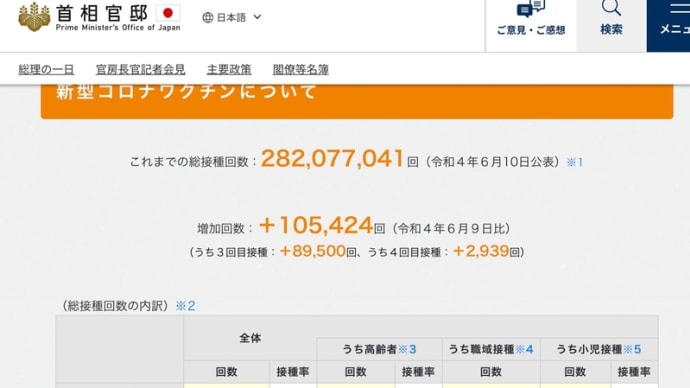Open the hamburger メニュー menu
The width and height of the screenshot is (690, 388).
pos(668,26)
